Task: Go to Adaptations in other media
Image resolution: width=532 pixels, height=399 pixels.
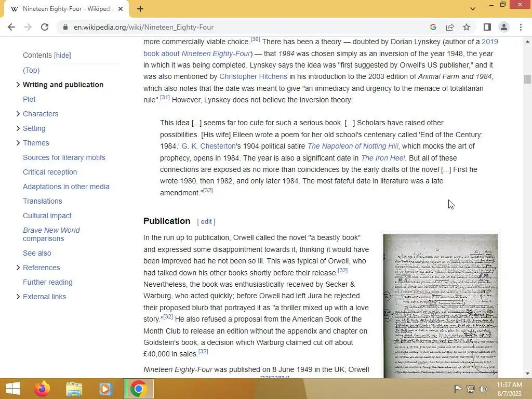Action: point(66,187)
